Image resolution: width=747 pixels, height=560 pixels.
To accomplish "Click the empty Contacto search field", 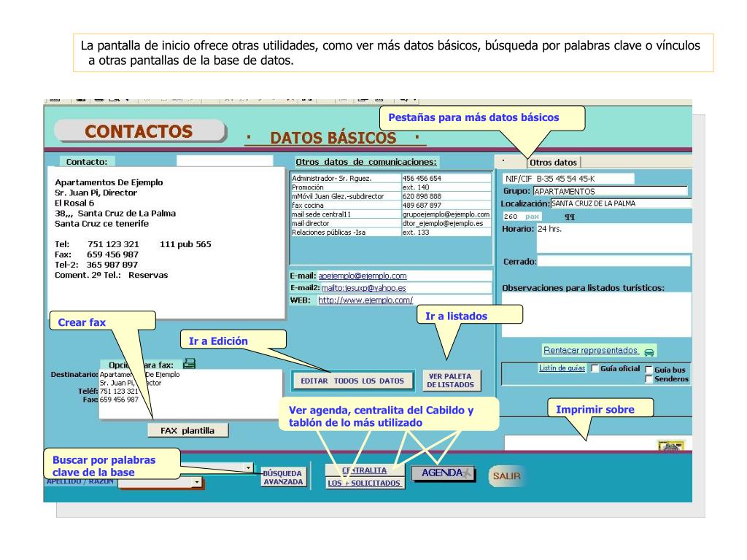I will 225,161.
